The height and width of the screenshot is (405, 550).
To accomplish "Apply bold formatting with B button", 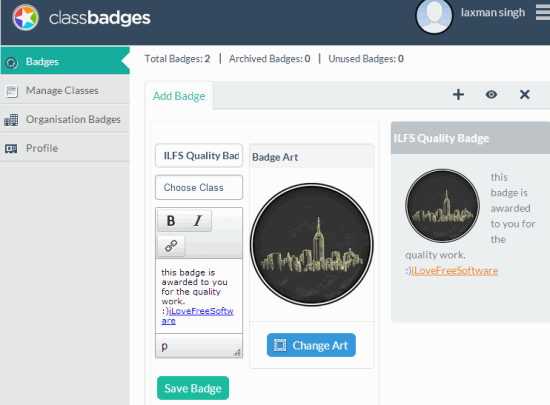I will click(x=171, y=221).
